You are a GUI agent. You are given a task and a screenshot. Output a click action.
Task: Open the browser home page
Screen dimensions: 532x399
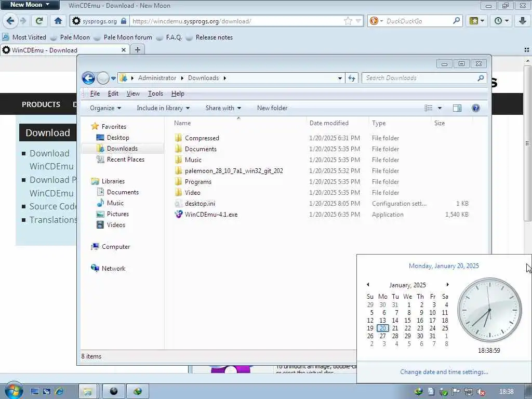58,21
